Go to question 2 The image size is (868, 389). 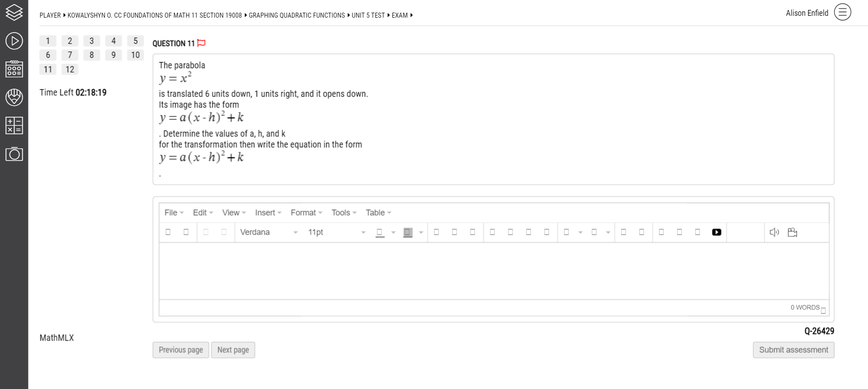click(x=70, y=41)
